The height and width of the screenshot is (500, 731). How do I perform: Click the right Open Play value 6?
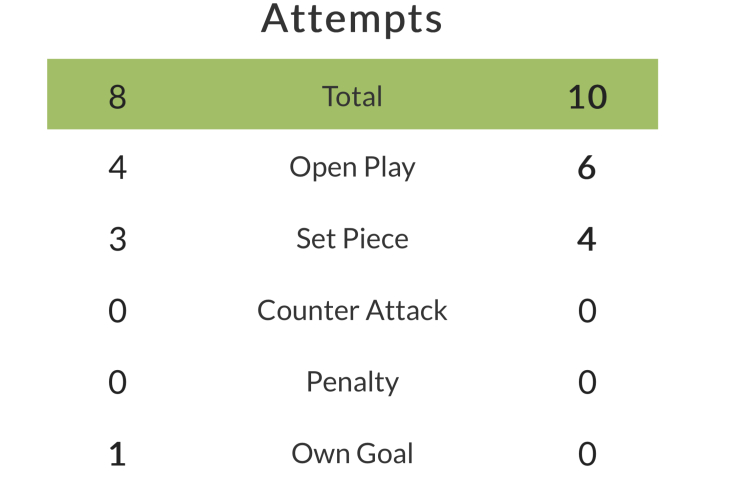coord(587,168)
